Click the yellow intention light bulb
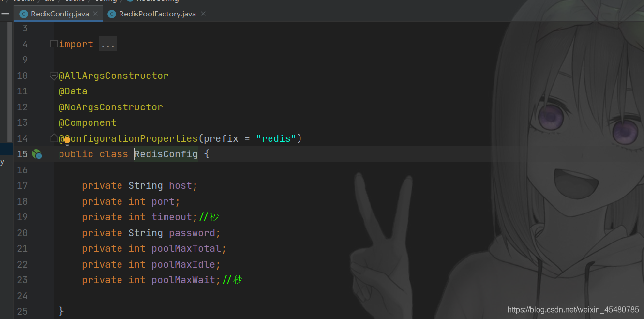Screen dimensions: 644x319 [x=67, y=140]
